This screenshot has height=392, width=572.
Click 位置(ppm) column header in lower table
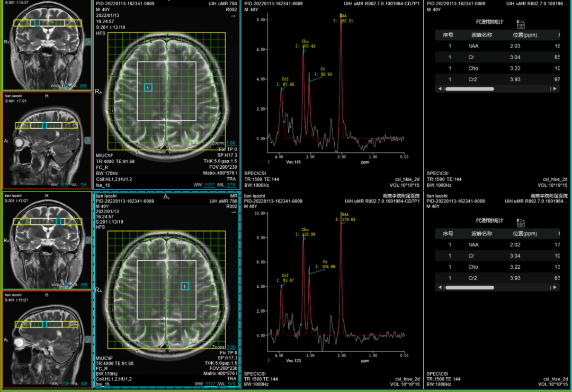coord(525,233)
